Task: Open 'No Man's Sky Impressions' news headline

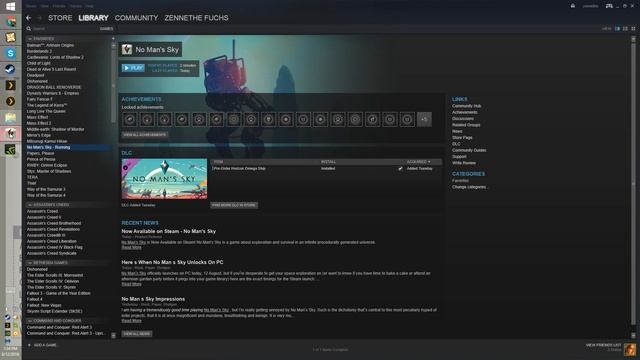Action: click(153, 299)
